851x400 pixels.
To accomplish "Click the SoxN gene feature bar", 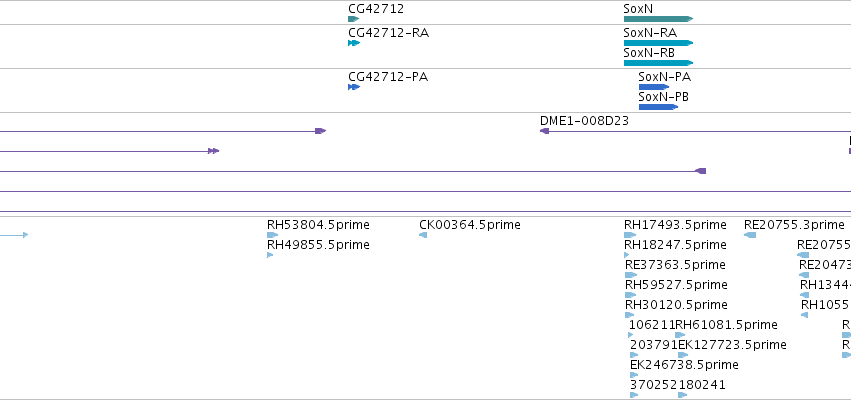I will point(658,19).
